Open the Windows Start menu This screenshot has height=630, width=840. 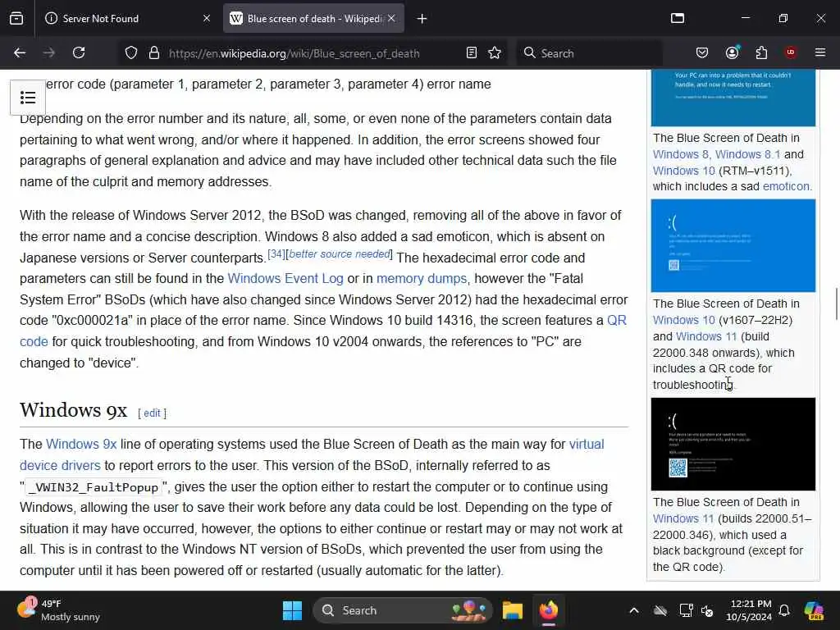(293, 610)
